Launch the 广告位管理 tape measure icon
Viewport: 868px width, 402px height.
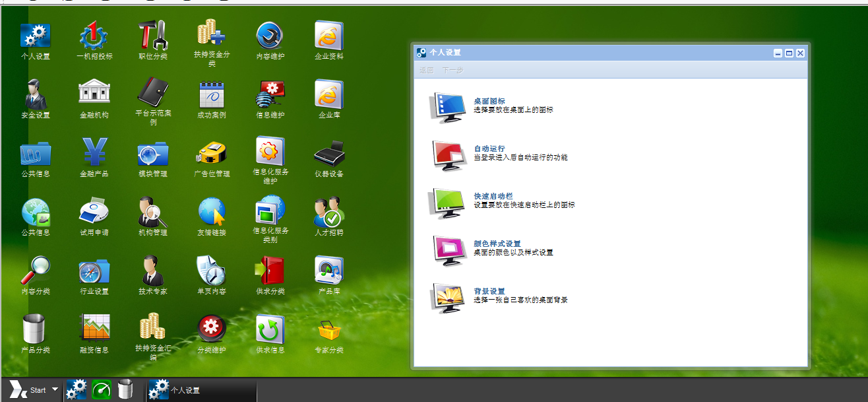tap(212, 153)
